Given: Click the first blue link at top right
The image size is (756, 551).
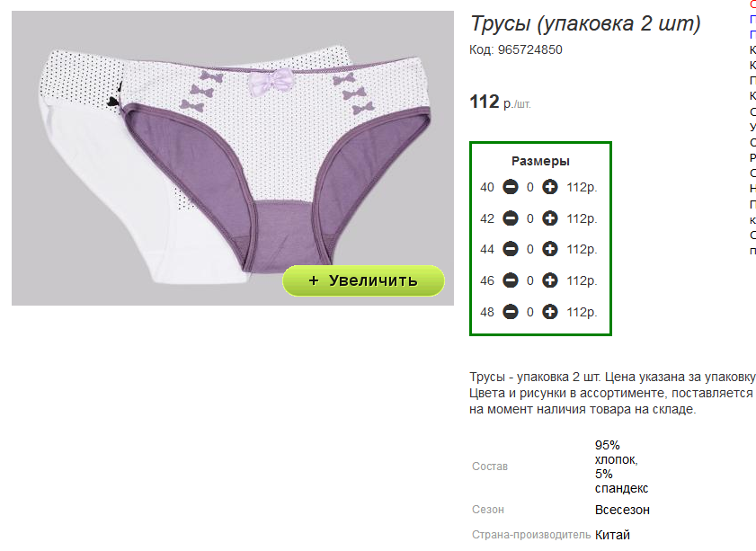Looking at the screenshot, I should pos(752,20).
